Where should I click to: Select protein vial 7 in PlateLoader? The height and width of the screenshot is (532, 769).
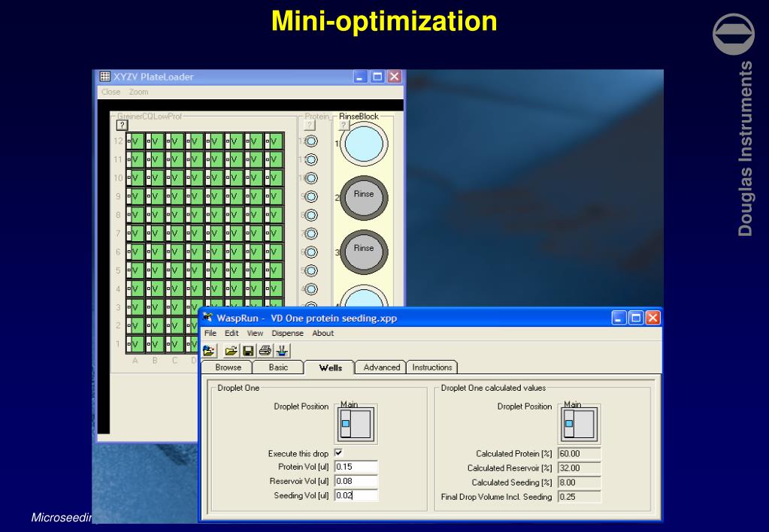(x=311, y=234)
